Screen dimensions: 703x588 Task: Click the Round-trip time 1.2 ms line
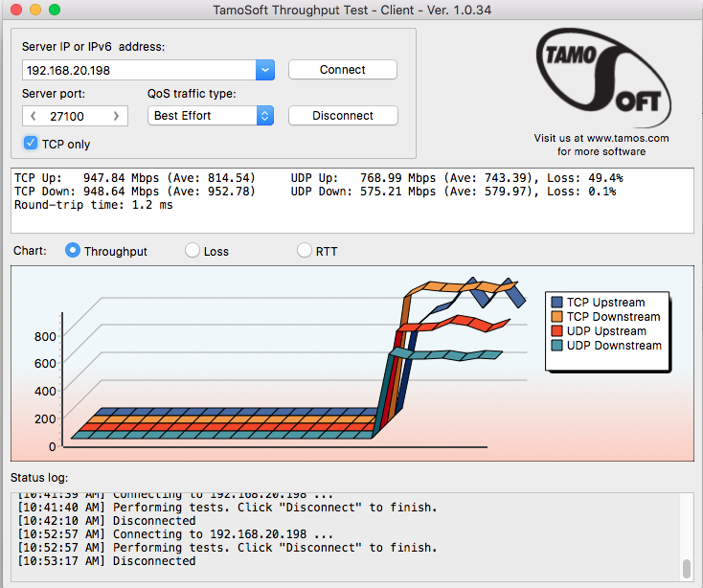[93, 205]
